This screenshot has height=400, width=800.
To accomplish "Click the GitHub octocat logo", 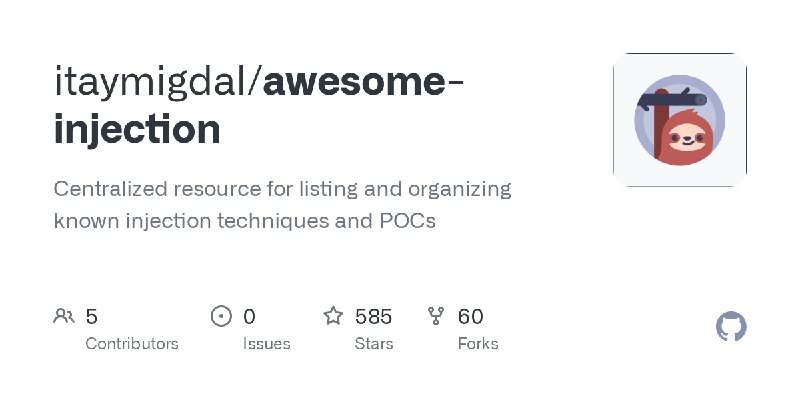I will pos(731,327).
